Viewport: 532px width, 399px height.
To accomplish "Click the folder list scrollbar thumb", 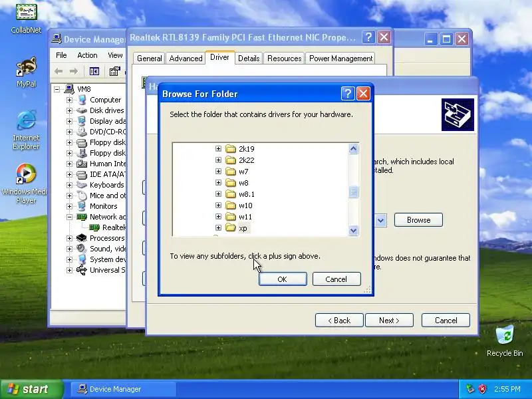I will click(353, 192).
